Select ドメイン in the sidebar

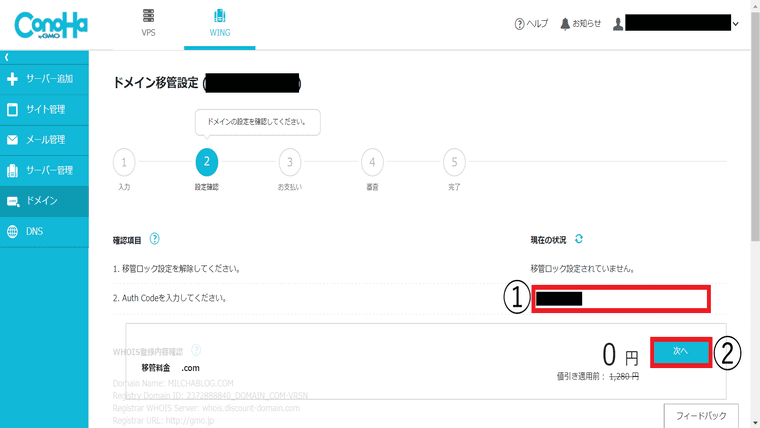pyautogui.click(x=44, y=201)
